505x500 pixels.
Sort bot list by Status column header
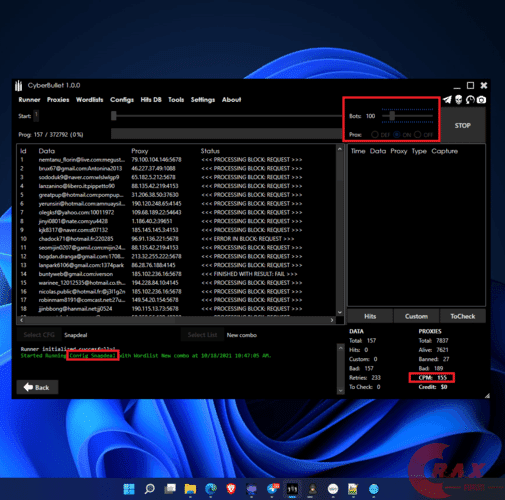point(210,151)
